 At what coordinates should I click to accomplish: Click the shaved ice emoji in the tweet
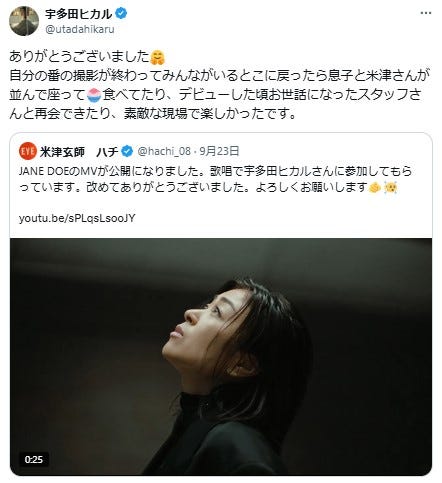pyautogui.click(x=94, y=95)
